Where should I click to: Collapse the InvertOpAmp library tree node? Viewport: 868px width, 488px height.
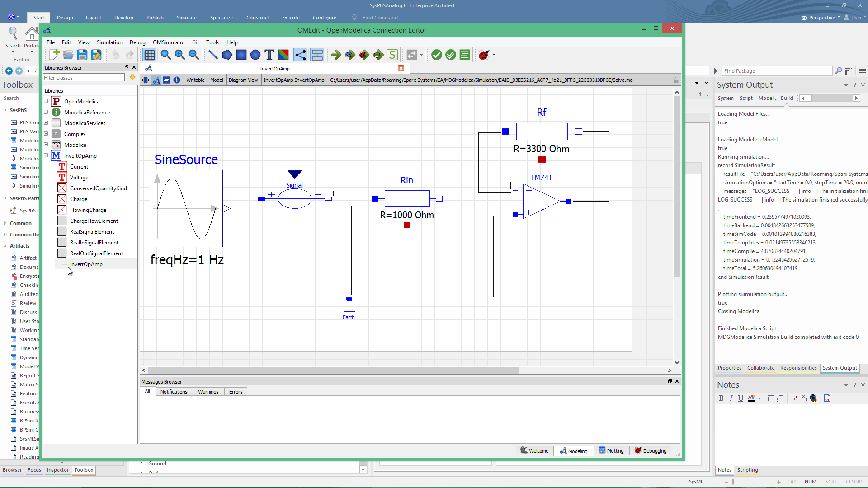pos(46,155)
